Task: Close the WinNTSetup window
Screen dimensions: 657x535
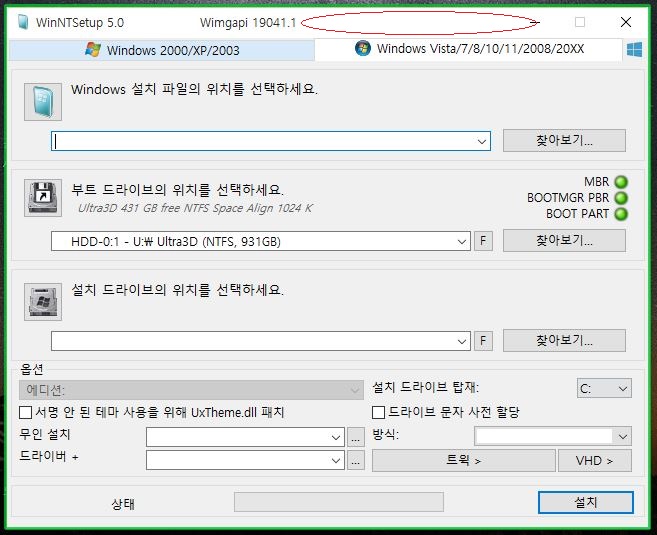Action: coord(626,22)
